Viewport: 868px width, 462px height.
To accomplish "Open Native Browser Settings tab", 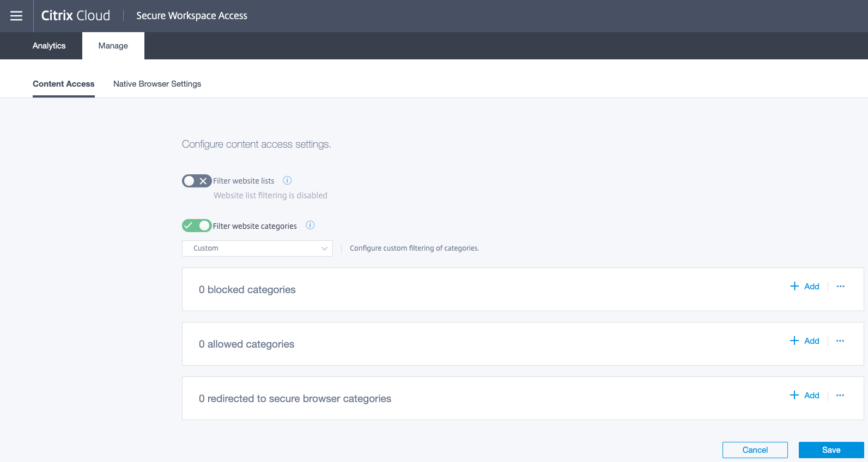I will click(x=157, y=84).
